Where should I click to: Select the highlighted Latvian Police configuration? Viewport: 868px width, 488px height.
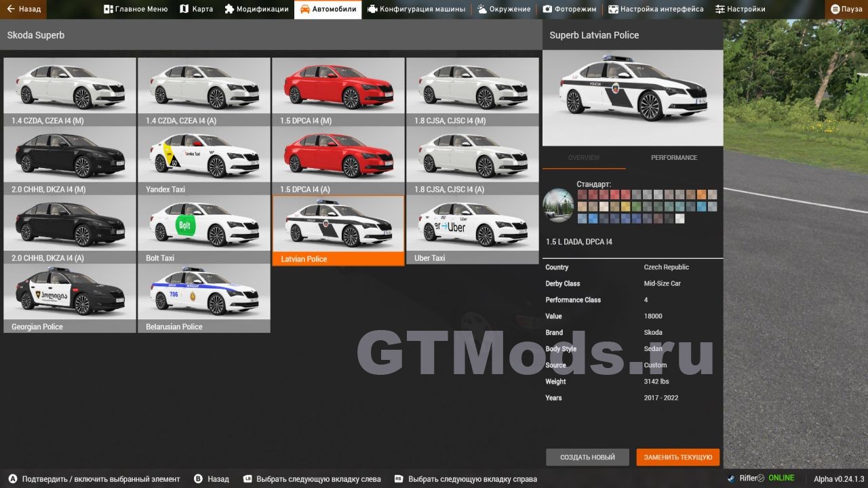338,230
